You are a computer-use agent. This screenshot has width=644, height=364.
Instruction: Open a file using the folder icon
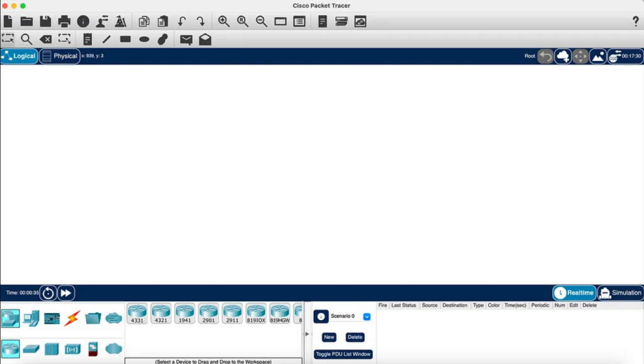pos(26,21)
